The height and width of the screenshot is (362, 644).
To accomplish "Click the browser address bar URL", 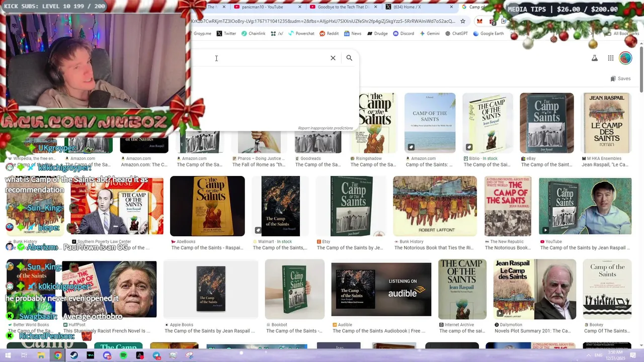I will tap(323, 21).
